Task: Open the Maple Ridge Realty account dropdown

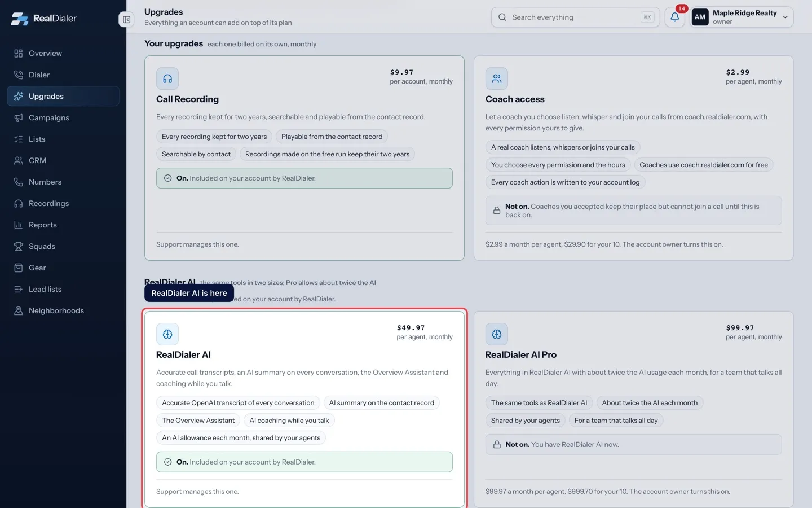Action: [742, 17]
